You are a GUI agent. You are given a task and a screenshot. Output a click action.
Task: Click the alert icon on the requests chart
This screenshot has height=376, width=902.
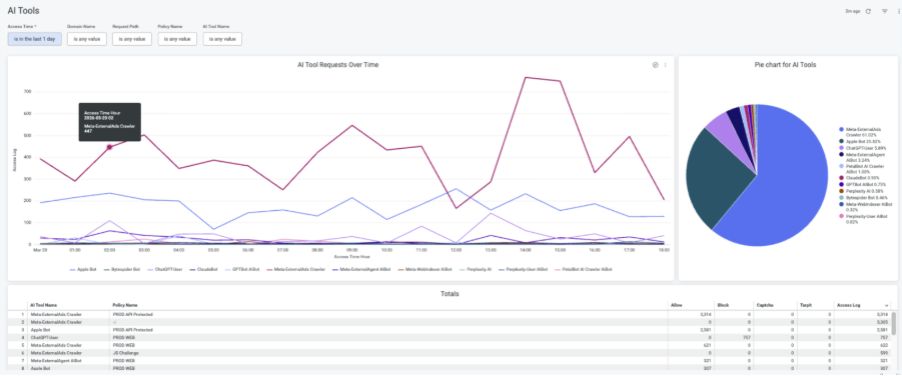(655, 65)
